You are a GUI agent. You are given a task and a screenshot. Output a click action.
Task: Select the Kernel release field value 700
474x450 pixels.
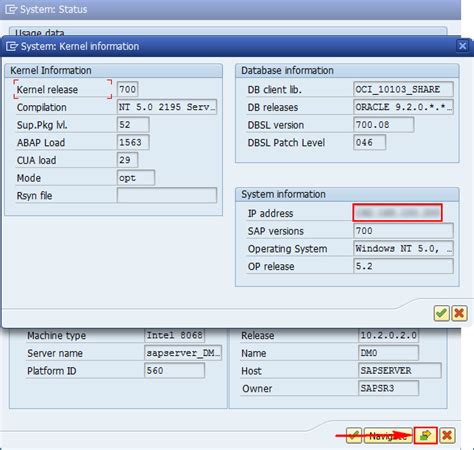127,89
